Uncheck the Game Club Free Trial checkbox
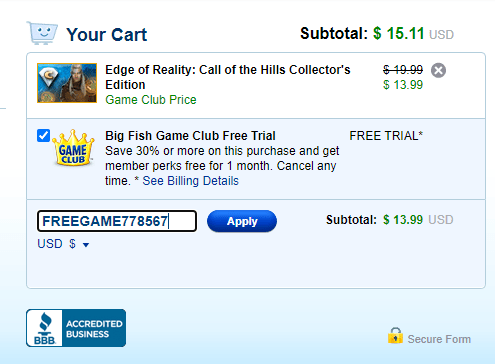The height and width of the screenshot is (364, 495). [43, 136]
